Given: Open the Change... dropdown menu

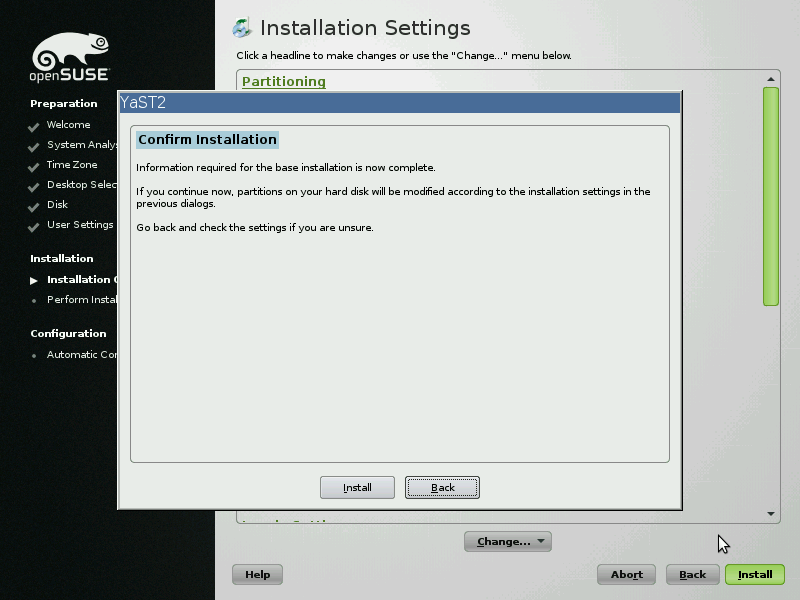Looking at the screenshot, I should 507,542.
